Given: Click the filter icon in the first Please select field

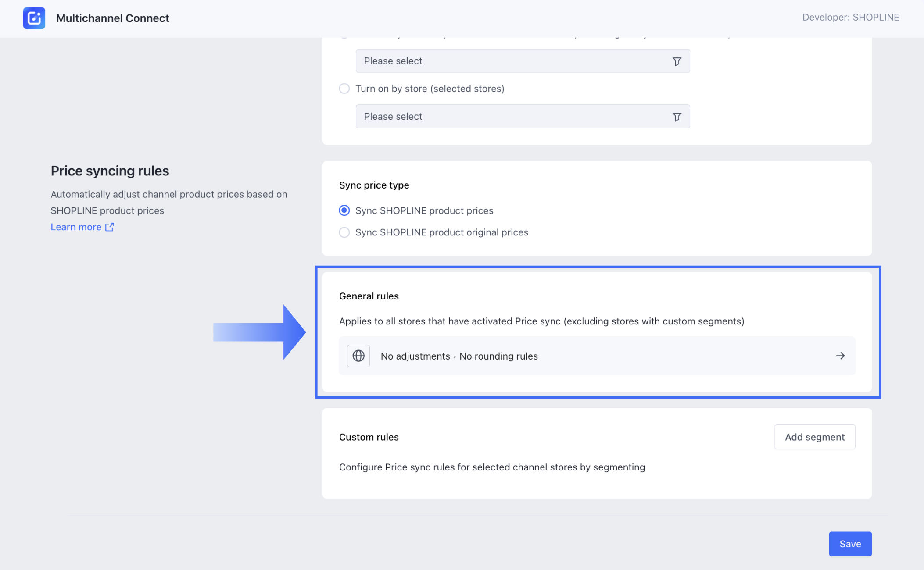Looking at the screenshot, I should [677, 61].
